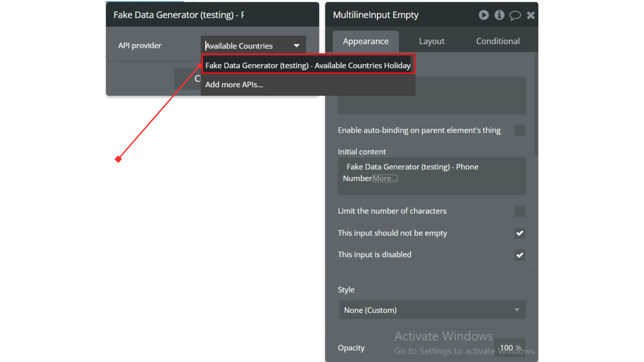
Task: Open the element info icon
Action: click(x=499, y=15)
